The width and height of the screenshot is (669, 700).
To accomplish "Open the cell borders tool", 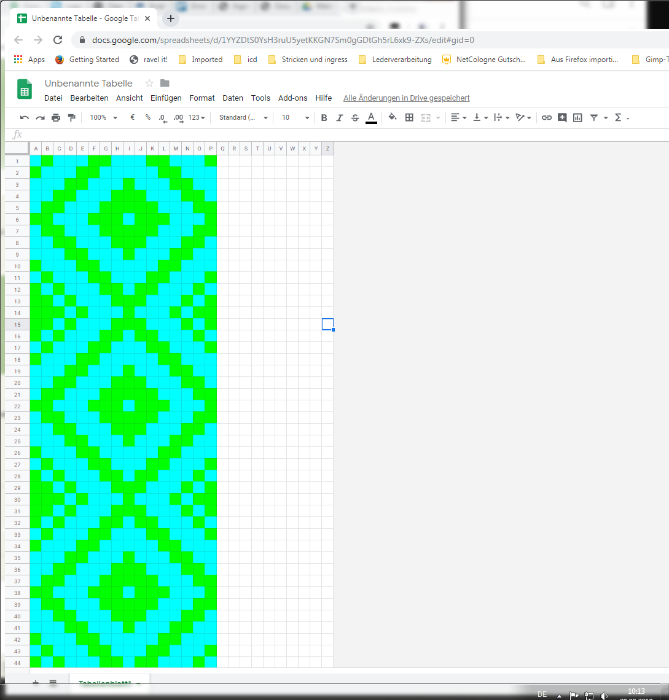I will [409, 118].
